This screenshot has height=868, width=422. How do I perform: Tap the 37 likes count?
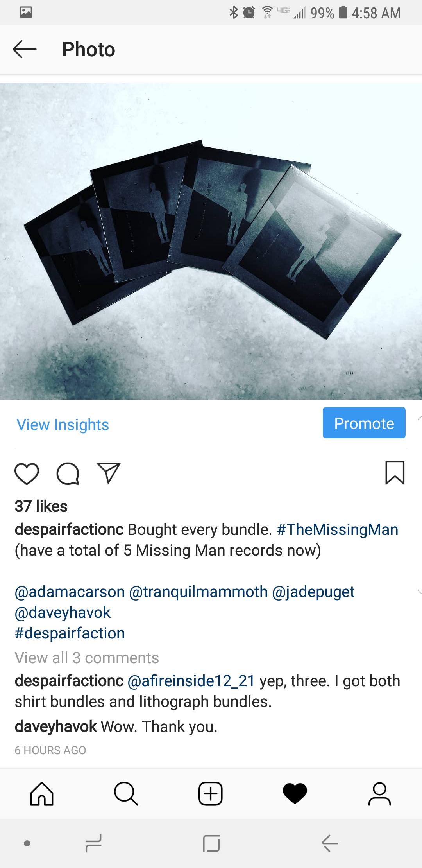coord(41,506)
